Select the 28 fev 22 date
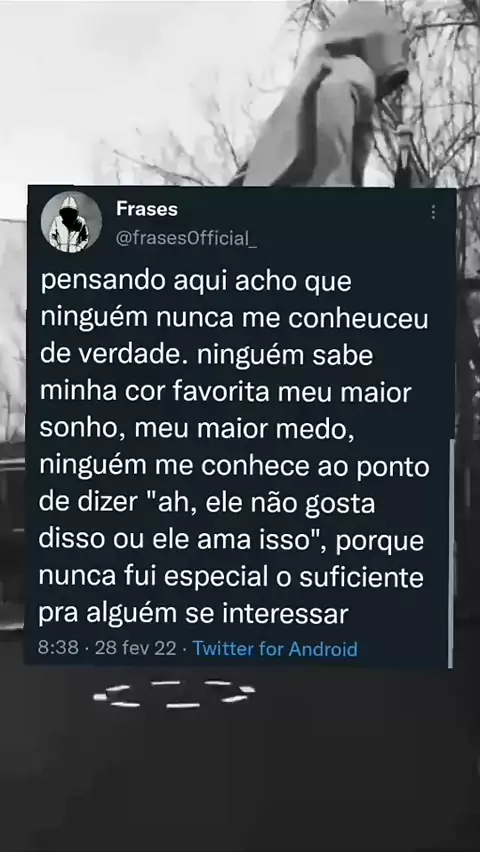The width and height of the screenshot is (480, 852). coord(135,649)
